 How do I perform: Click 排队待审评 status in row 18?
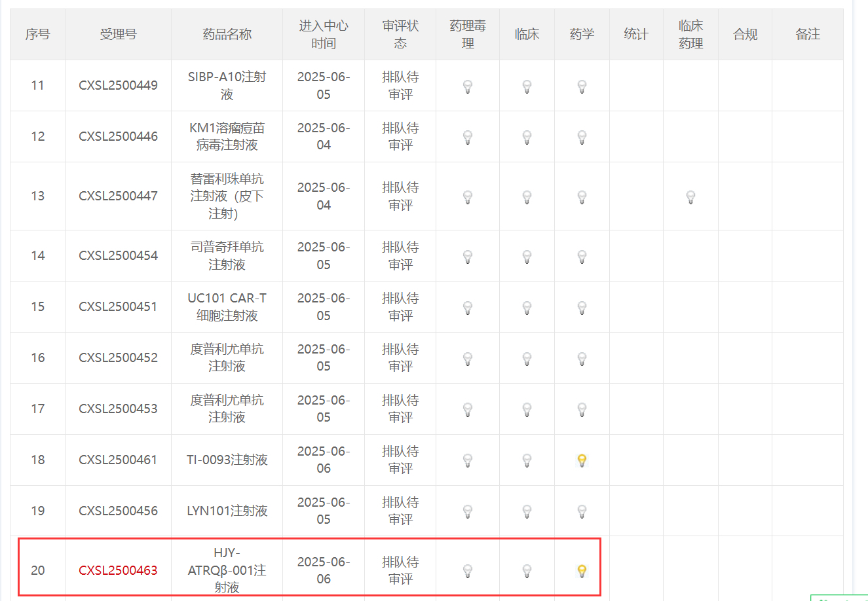click(400, 460)
